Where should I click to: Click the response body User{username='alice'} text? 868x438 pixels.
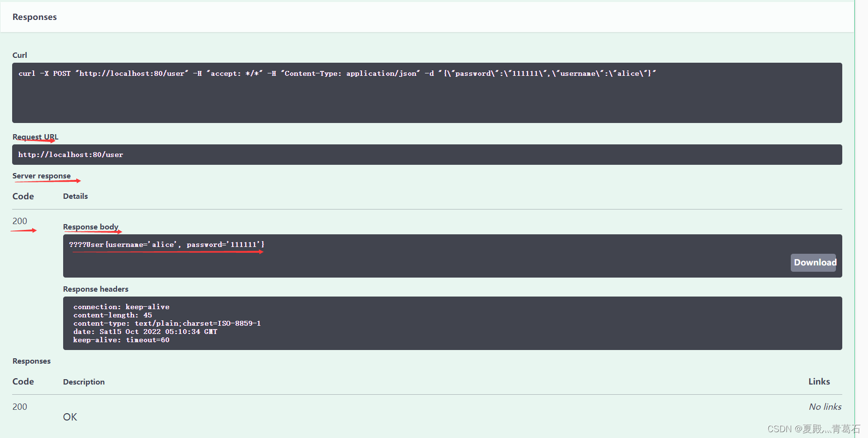tap(167, 245)
